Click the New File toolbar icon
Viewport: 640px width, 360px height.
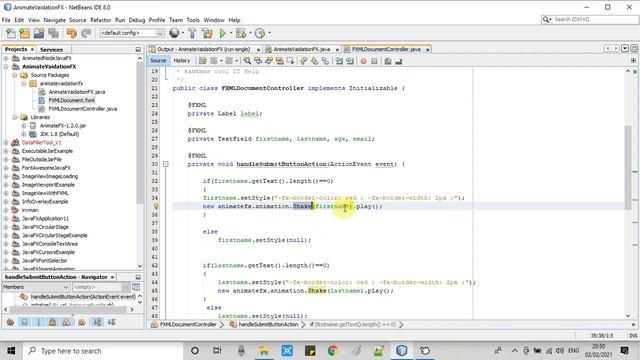click(11, 33)
